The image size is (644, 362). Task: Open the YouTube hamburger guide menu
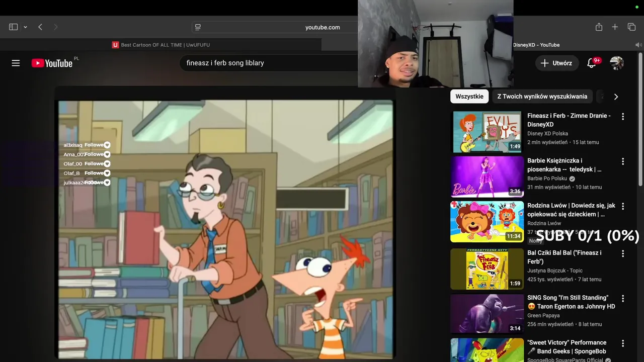(x=16, y=63)
